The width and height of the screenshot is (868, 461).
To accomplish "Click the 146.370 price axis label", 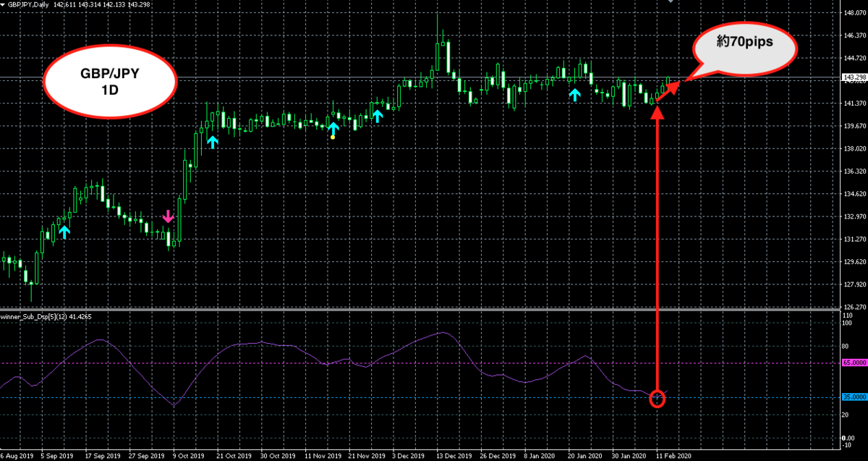I will point(854,35).
